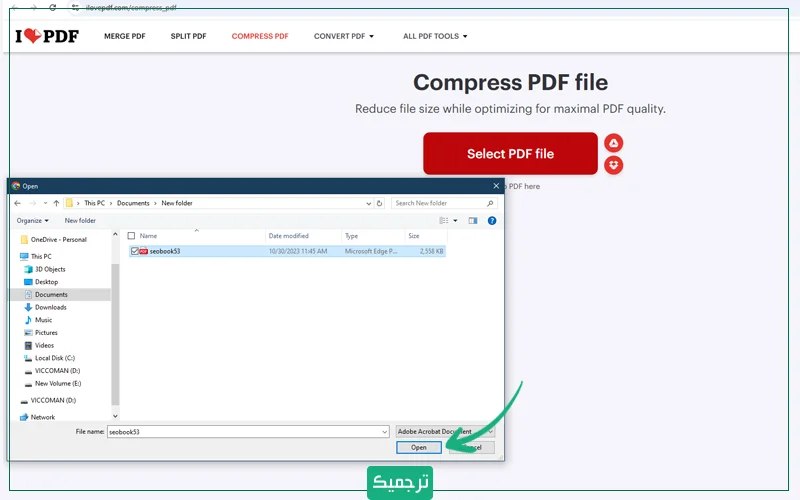Click Open button in dialog

(419, 447)
